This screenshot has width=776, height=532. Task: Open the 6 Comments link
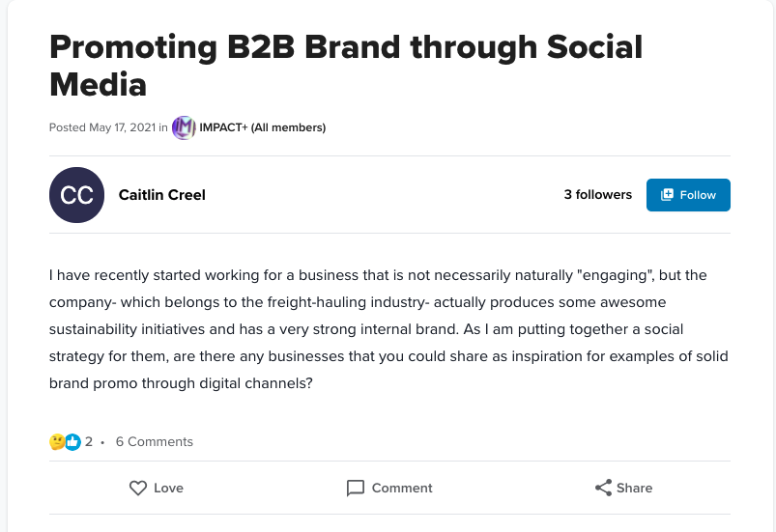[155, 442]
